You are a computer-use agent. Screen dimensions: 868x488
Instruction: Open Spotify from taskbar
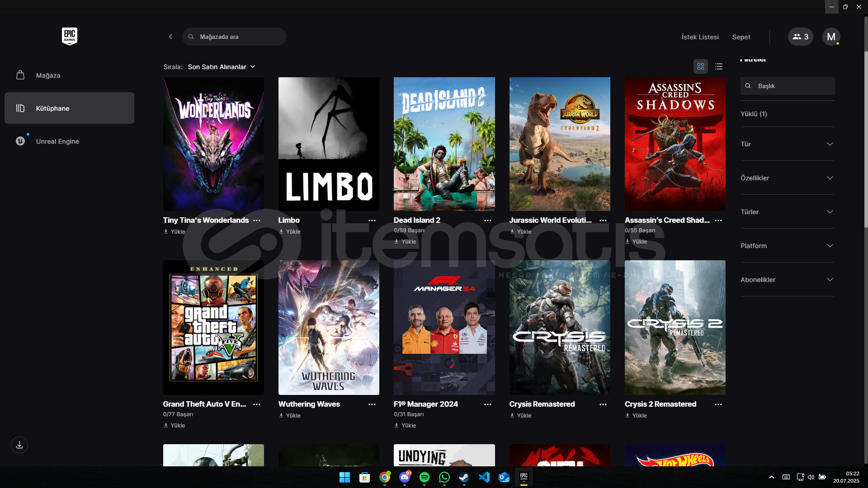click(425, 477)
